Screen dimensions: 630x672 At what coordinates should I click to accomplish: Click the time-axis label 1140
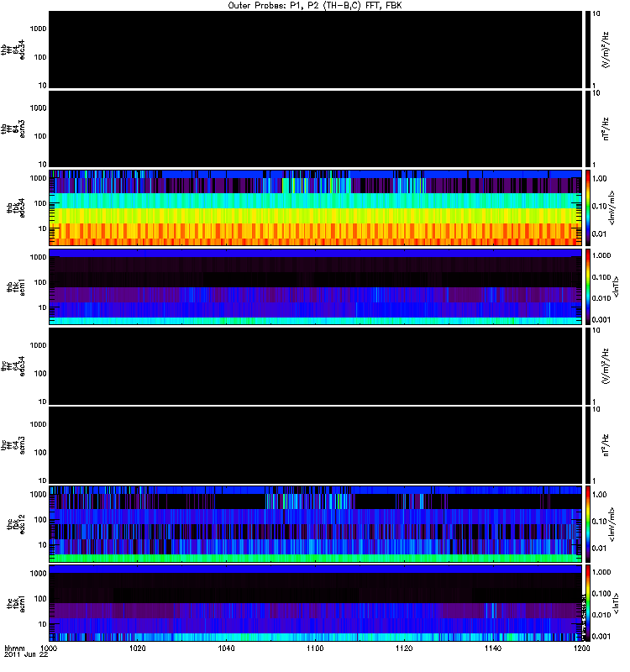click(x=493, y=648)
